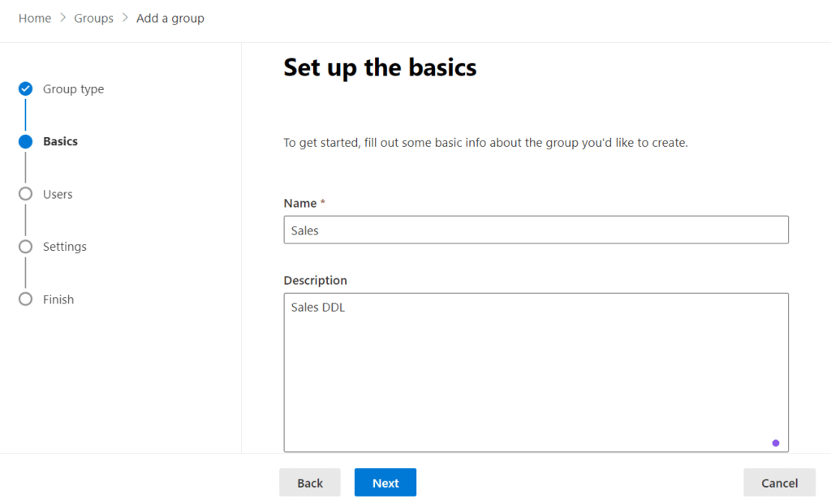Screen dimensions: 831x504
Task: Focus the Description box containing Sales DDL
Action: click(536, 373)
